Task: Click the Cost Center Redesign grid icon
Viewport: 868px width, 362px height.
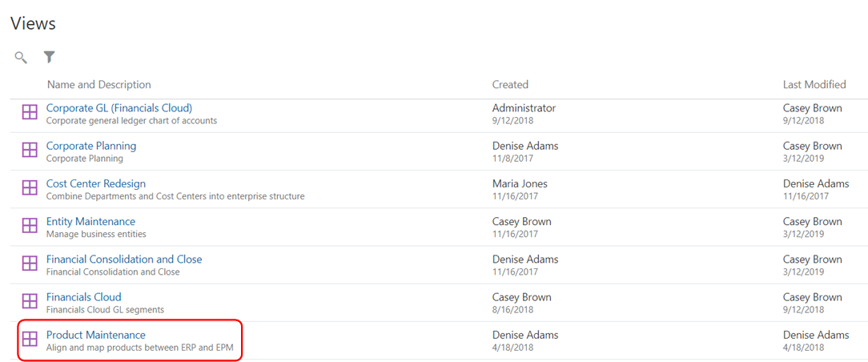Action: (x=30, y=187)
